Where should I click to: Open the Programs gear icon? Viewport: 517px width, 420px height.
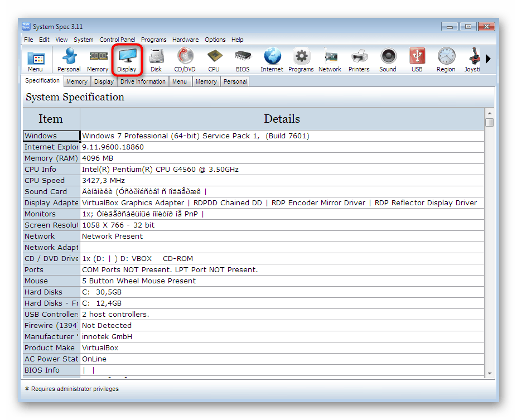point(301,60)
